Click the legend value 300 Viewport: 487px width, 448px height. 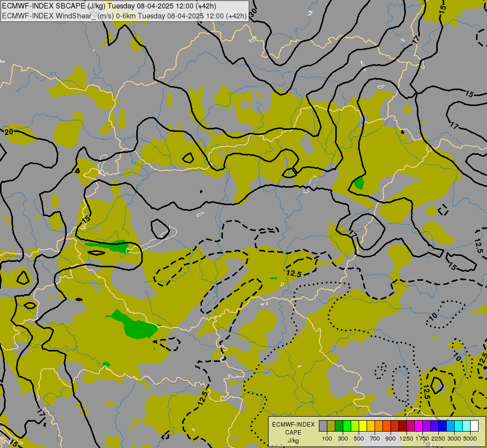[343, 439]
